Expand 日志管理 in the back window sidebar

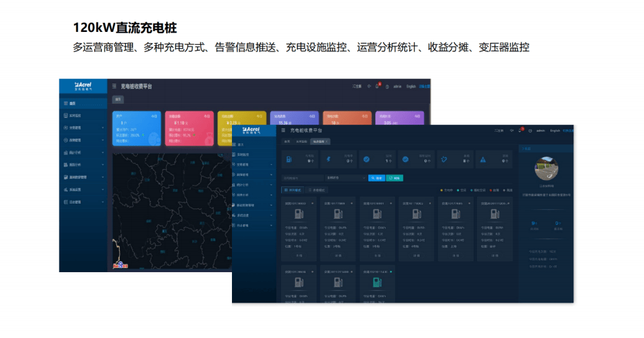point(83,202)
